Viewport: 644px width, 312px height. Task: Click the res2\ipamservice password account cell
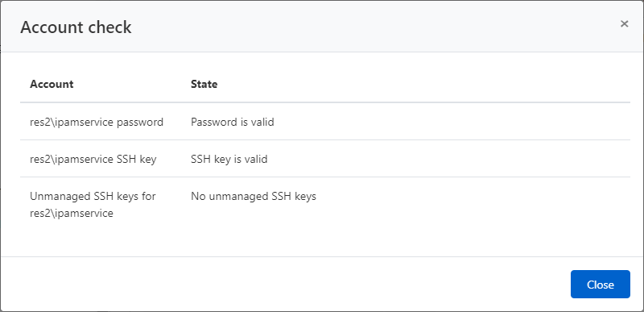click(97, 122)
